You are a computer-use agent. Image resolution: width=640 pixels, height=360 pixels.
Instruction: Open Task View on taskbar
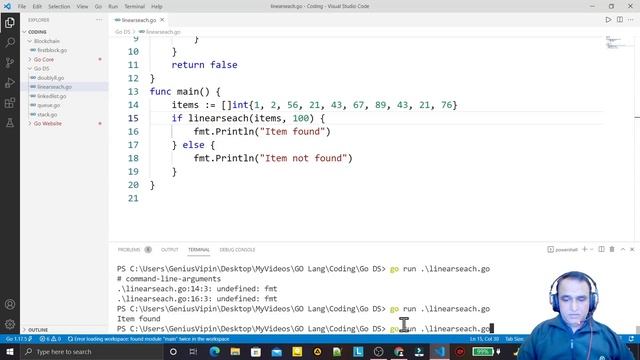[193, 351]
